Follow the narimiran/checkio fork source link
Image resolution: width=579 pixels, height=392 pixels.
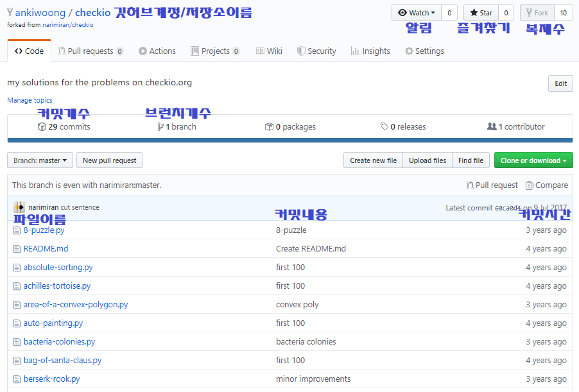tap(67, 25)
